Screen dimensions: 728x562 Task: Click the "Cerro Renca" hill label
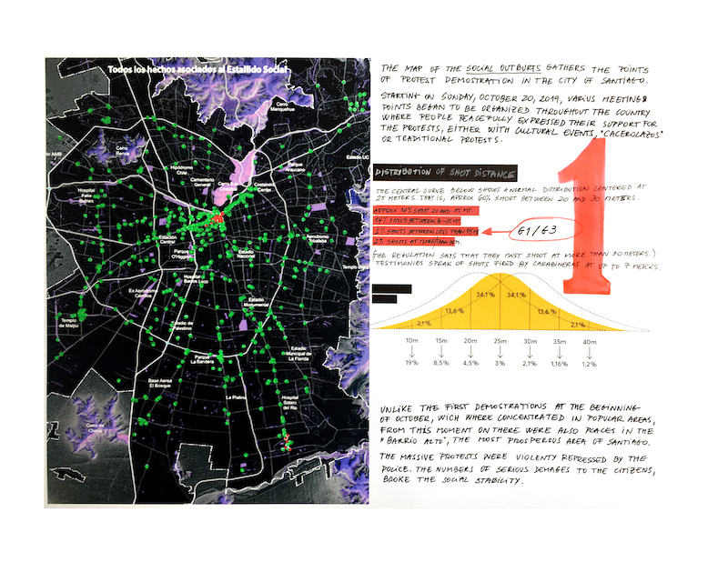pos(122,151)
